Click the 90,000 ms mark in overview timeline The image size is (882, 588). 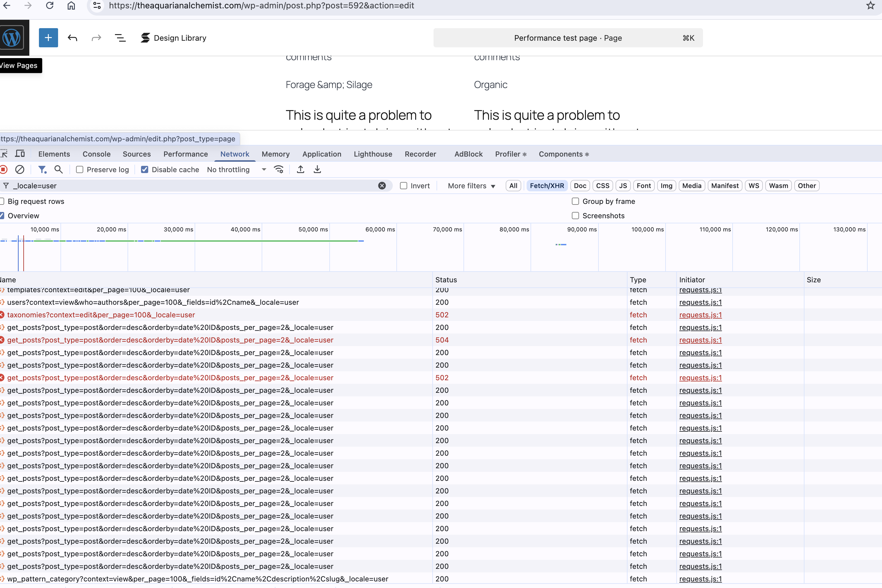(x=582, y=230)
